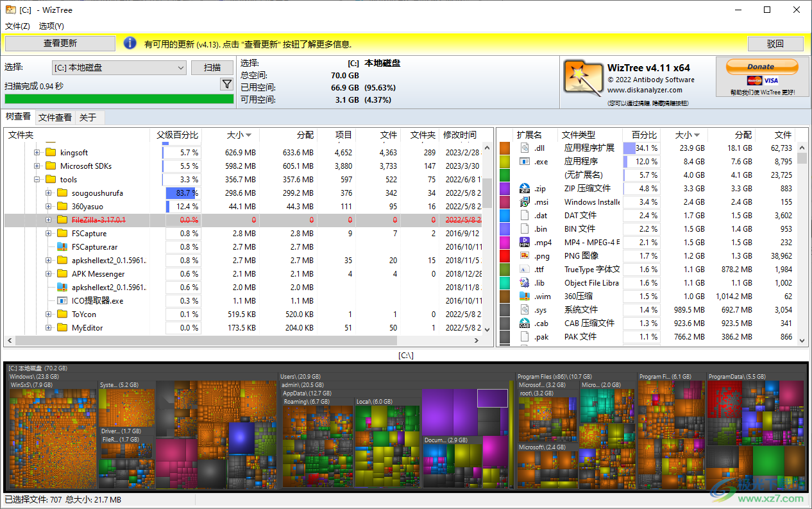Click the blue info icon in update bar
Viewport: 812px width, 509px height.
point(130,43)
